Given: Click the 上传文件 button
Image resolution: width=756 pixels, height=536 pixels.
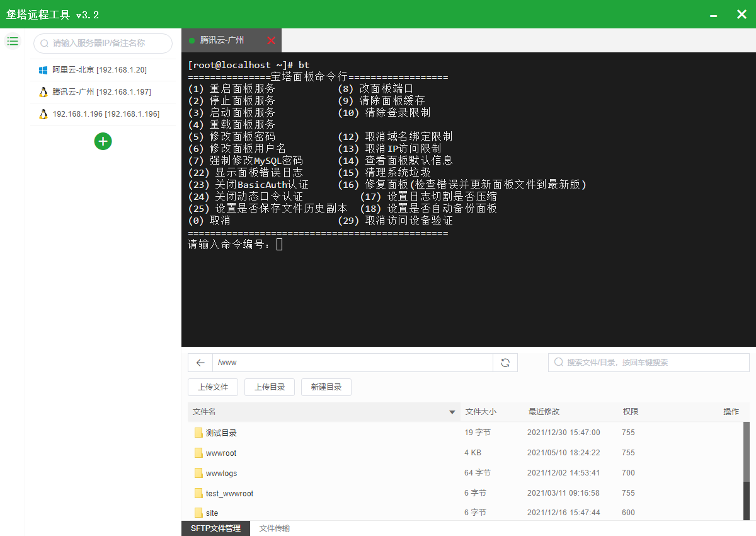Looking at the screenshot, I should tap(213, 387).
